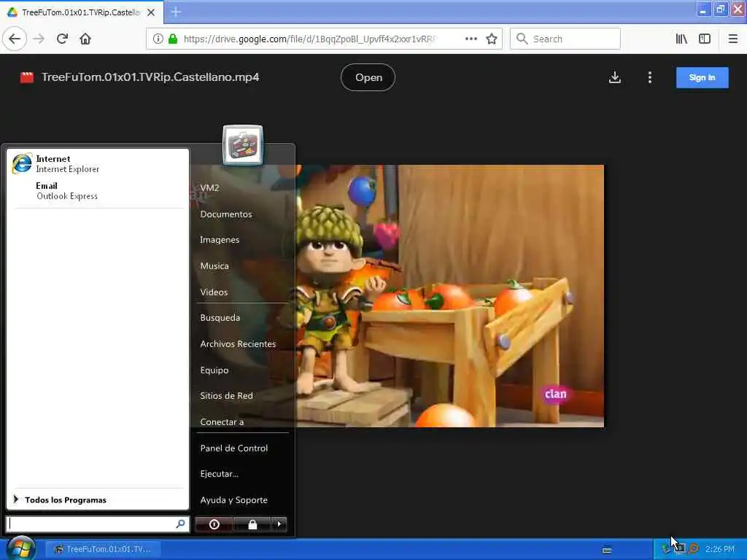Open the VM2 user folder

(209, 187)
